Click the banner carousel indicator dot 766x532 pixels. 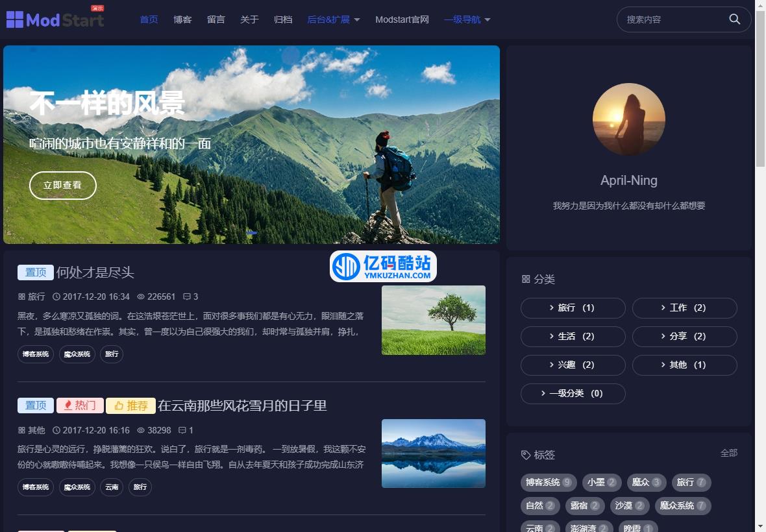pos(252,232)
